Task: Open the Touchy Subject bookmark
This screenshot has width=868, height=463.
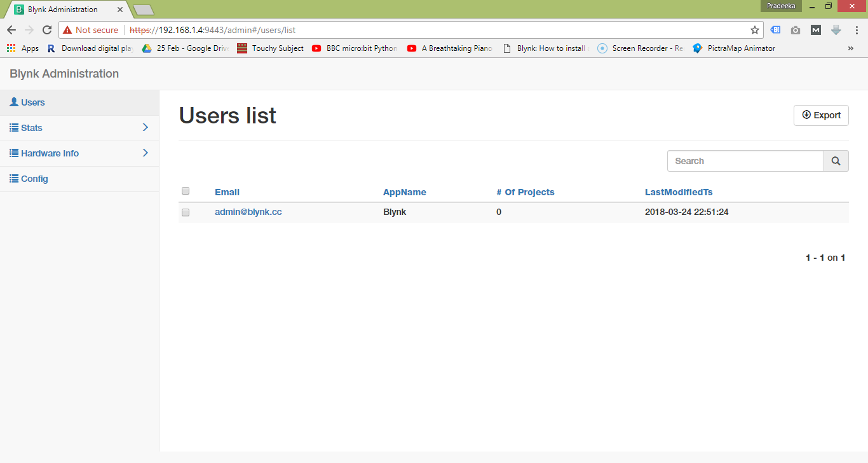Action: pos(271,48)
